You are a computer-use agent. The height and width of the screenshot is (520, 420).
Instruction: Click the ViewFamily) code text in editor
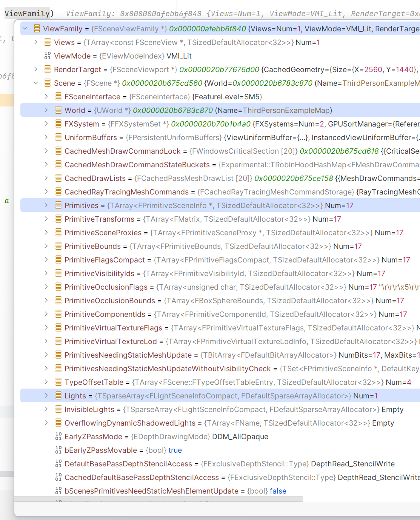tap(29, 14)
